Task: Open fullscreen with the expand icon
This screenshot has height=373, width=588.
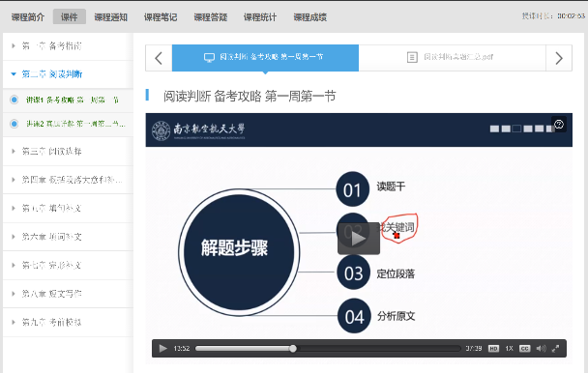Action: click(555, 349)
